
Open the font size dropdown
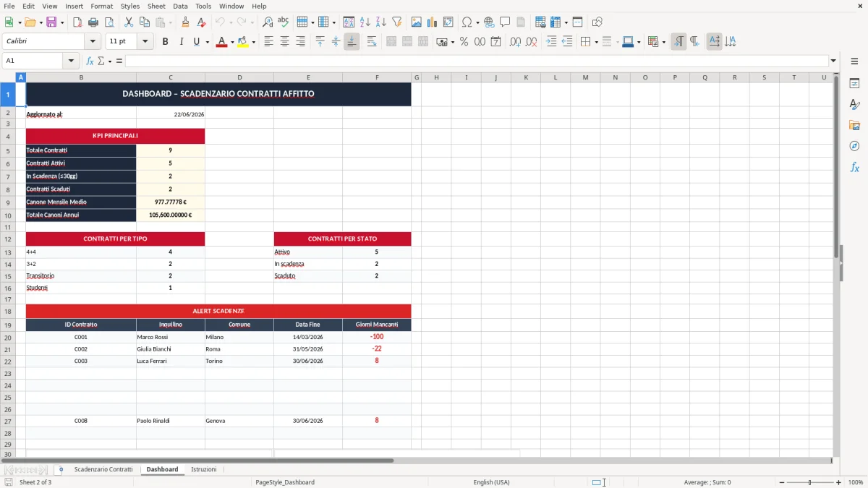point(145,42)
